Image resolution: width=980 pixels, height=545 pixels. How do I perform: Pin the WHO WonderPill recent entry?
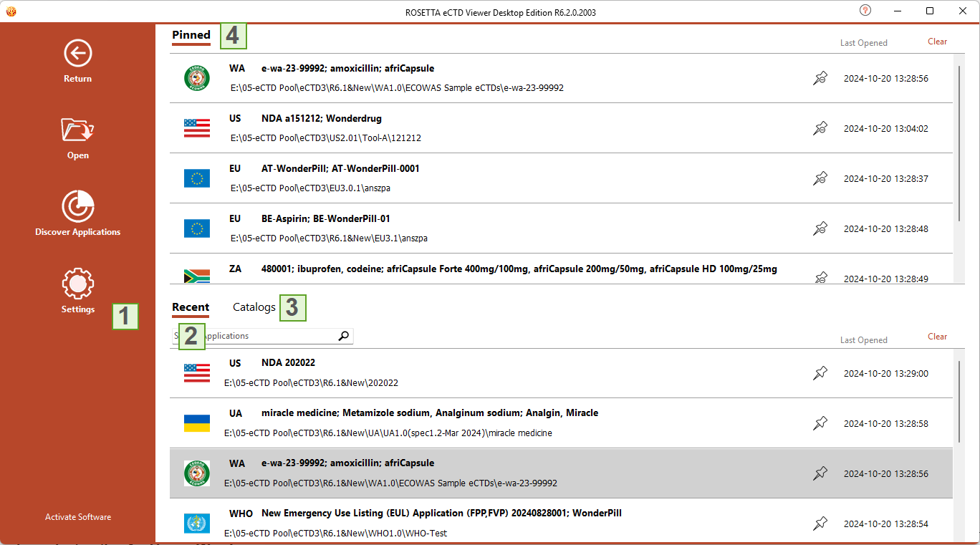tap(820, 524)
